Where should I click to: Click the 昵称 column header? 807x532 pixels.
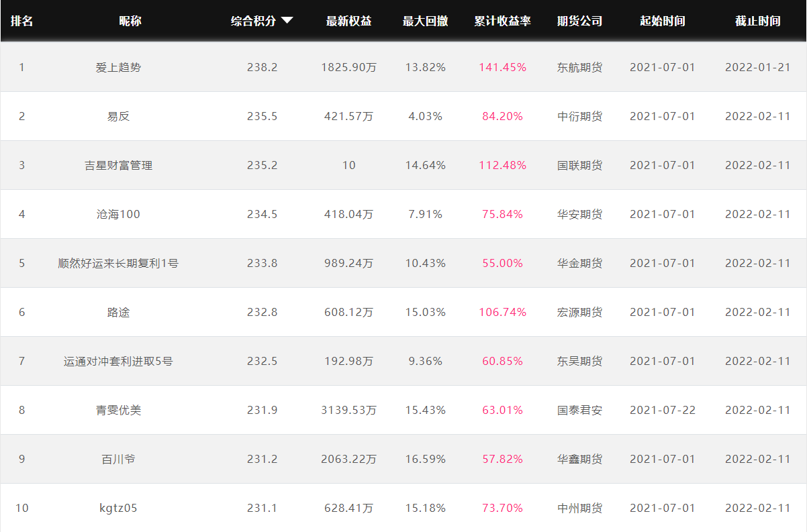pos(130,21)
